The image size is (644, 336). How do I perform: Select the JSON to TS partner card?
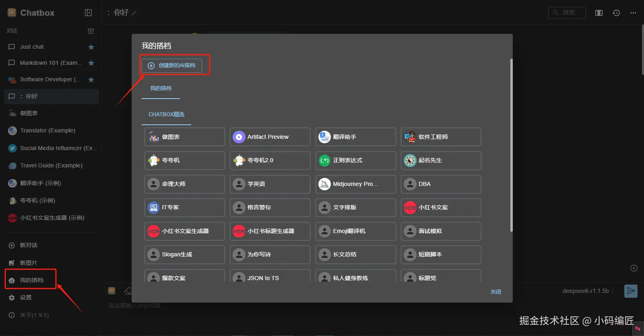click(270, 276)
